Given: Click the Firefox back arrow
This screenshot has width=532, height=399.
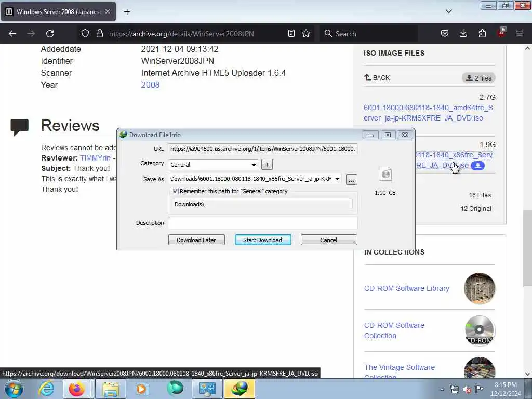Looking at the screenshot, I should (12, 34).
